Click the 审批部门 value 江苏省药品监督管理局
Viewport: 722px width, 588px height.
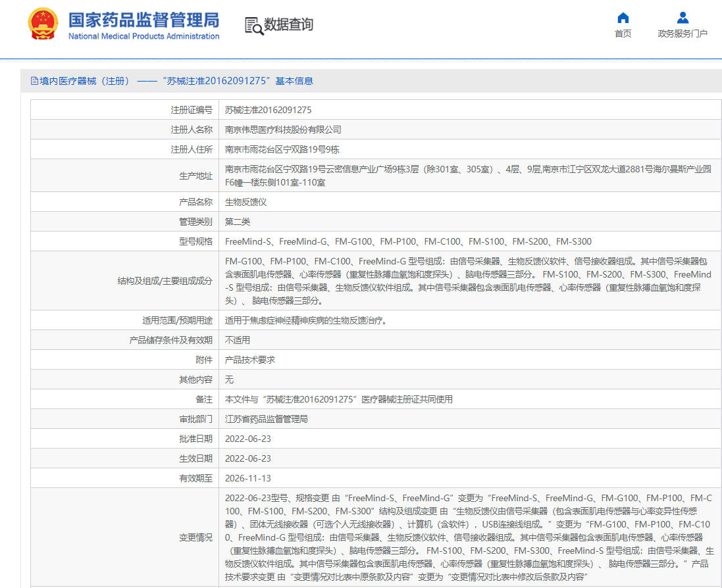point(266,419)
